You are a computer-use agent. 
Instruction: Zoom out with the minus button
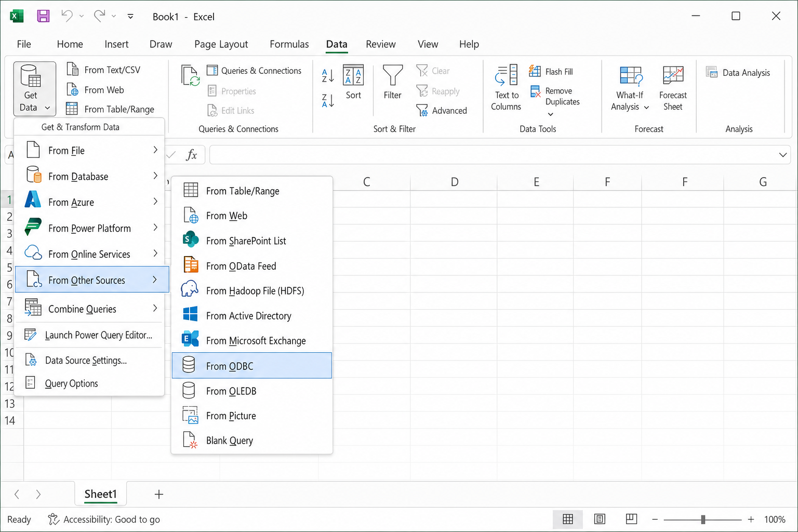point(655,520)
